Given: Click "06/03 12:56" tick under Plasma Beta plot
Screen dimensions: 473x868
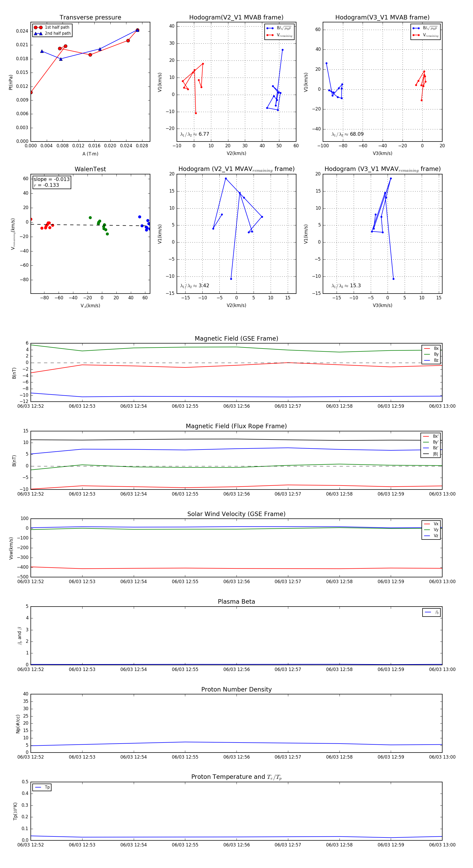Looking at the screenshot, I should pos(236,669).
